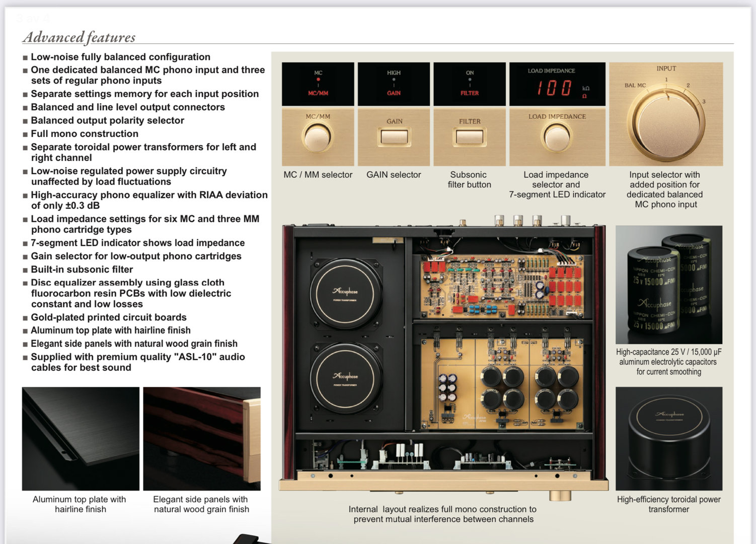Click the LOAD IMPEDANCE 100 LED display

click(x=557, y=84)
